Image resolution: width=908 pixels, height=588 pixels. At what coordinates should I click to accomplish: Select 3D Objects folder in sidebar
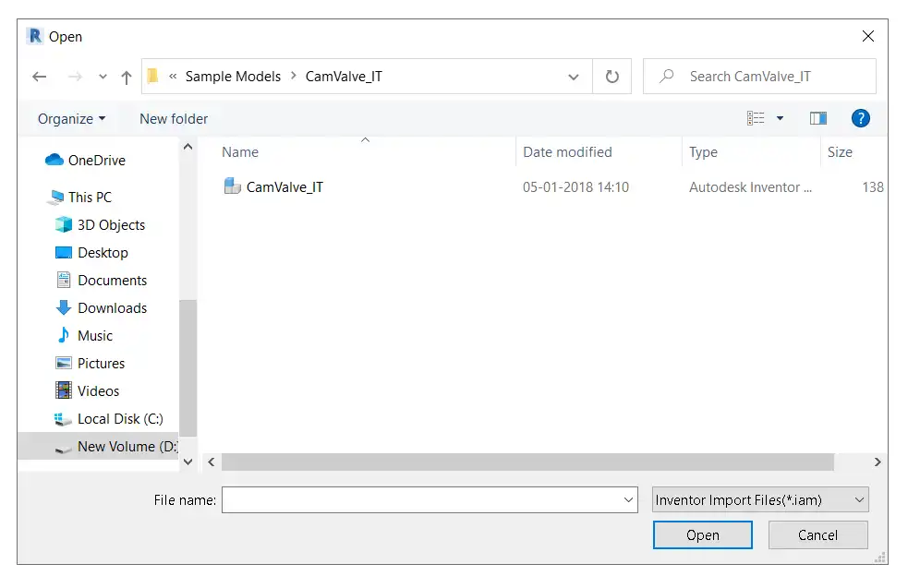pyautogui.click(x=111, y=225)
